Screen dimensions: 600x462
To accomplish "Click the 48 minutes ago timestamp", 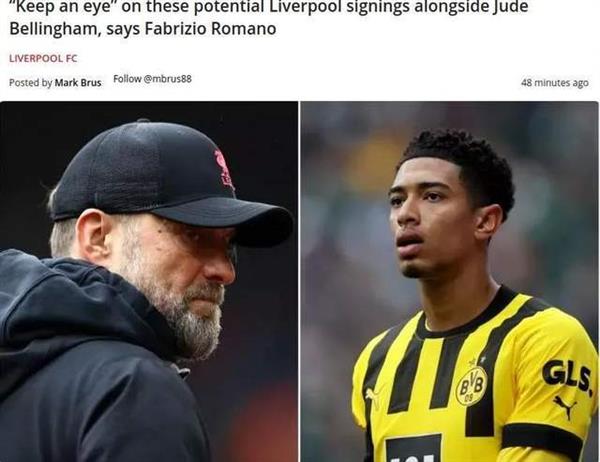I will 554,83.
